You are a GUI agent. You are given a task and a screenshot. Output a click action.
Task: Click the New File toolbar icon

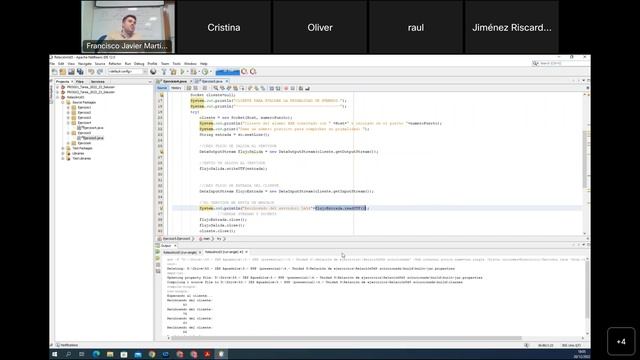click(54, 72)
